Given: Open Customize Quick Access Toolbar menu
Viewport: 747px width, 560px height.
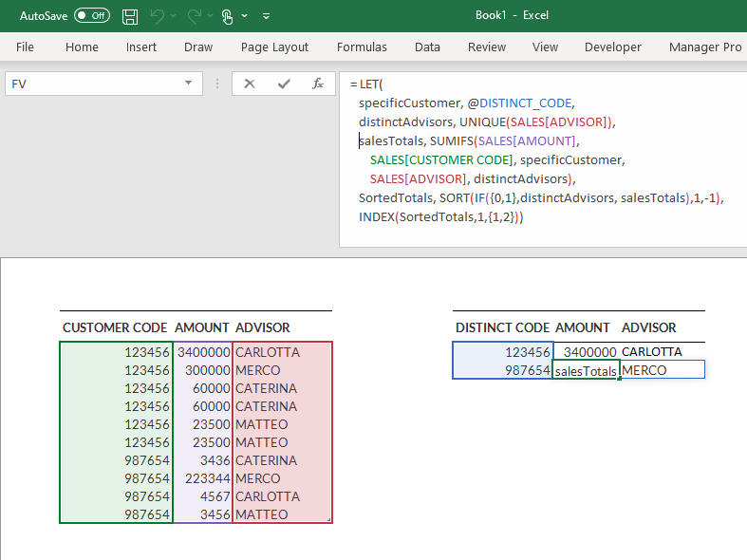Looking at the screenshot, I should click(266, 16).
